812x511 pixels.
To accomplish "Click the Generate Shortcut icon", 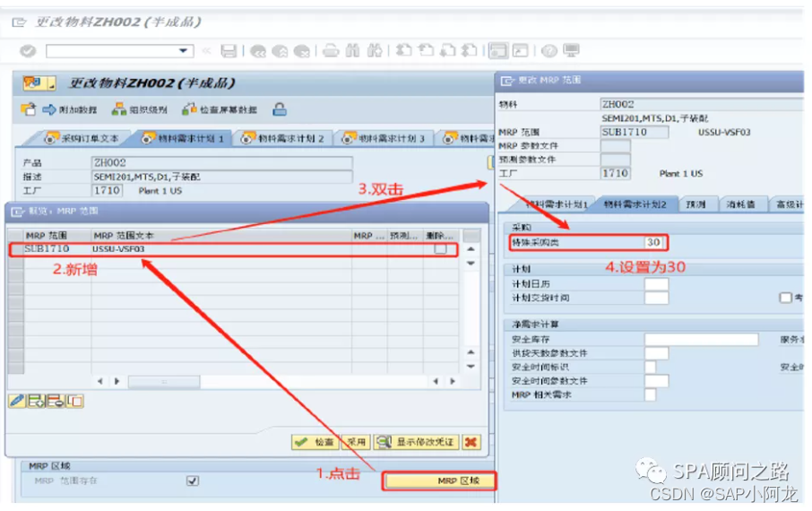I will [x=520, y=51].
